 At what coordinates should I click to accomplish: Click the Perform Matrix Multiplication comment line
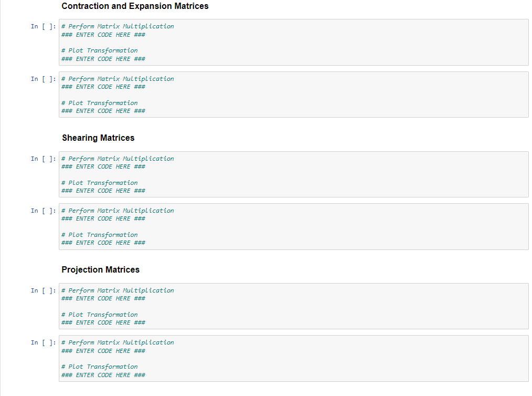tap(117, 26)
